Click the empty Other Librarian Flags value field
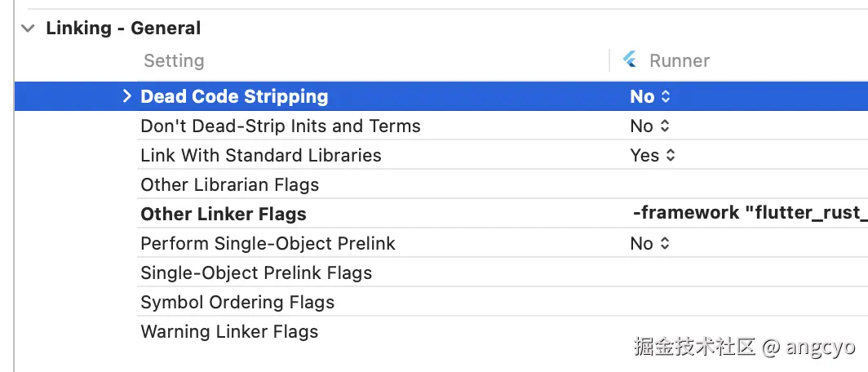Viewport: 868px width, 372px height. tap(734, 185)
